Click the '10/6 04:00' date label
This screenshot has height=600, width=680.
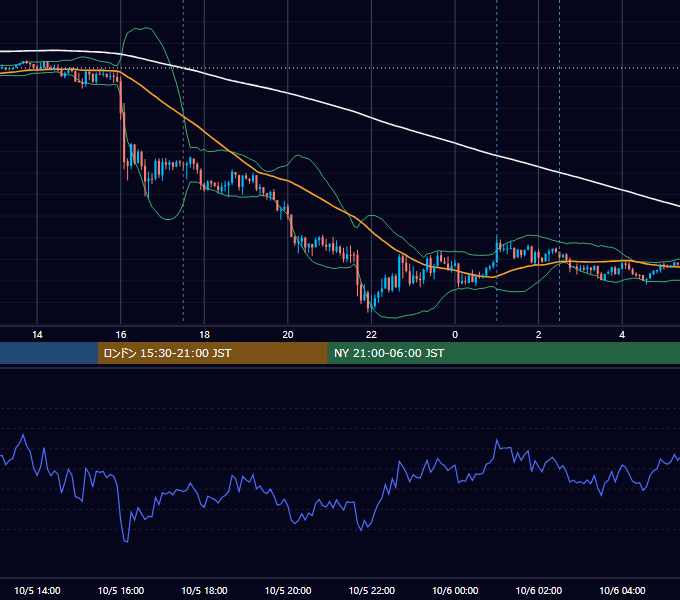[622, 590]
